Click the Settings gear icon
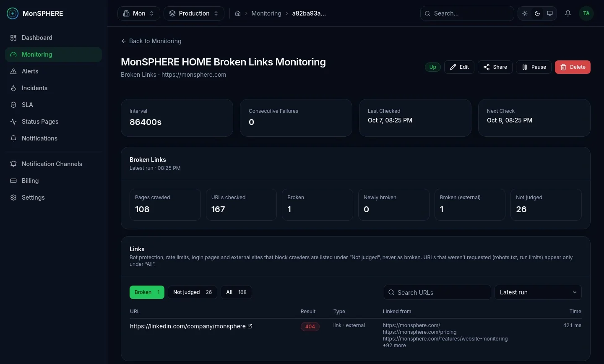Viewport: 604px width, 364px height. point(13,198)
